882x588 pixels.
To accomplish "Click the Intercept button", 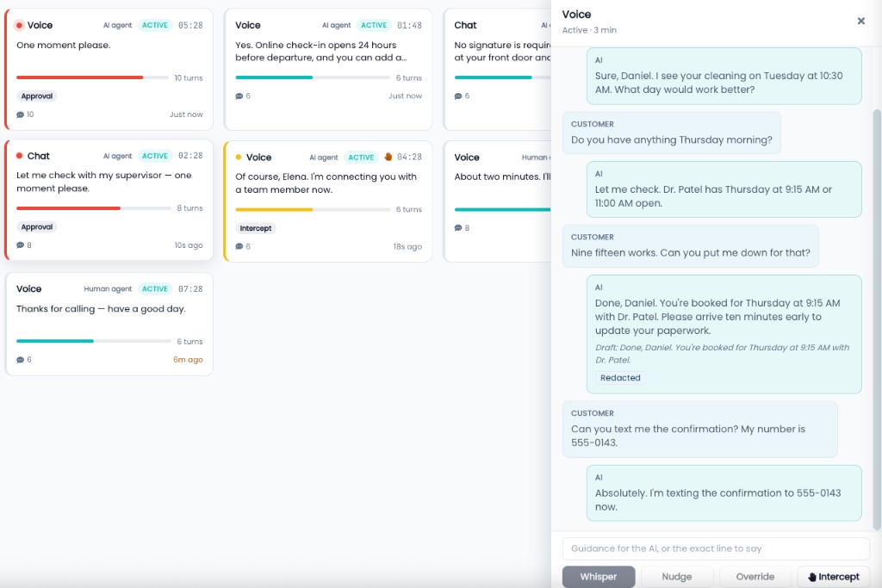I will coord(834,577).
